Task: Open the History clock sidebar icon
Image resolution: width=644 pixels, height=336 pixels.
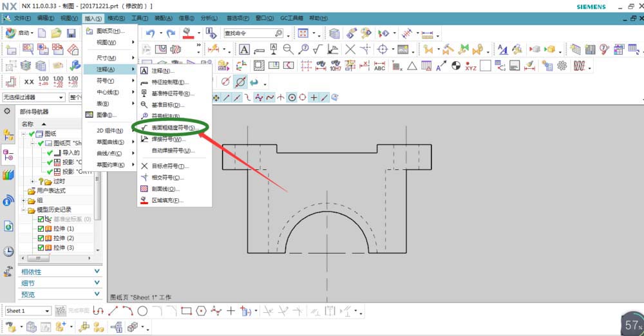Action: pyautogui.click(x=8, y=252)
